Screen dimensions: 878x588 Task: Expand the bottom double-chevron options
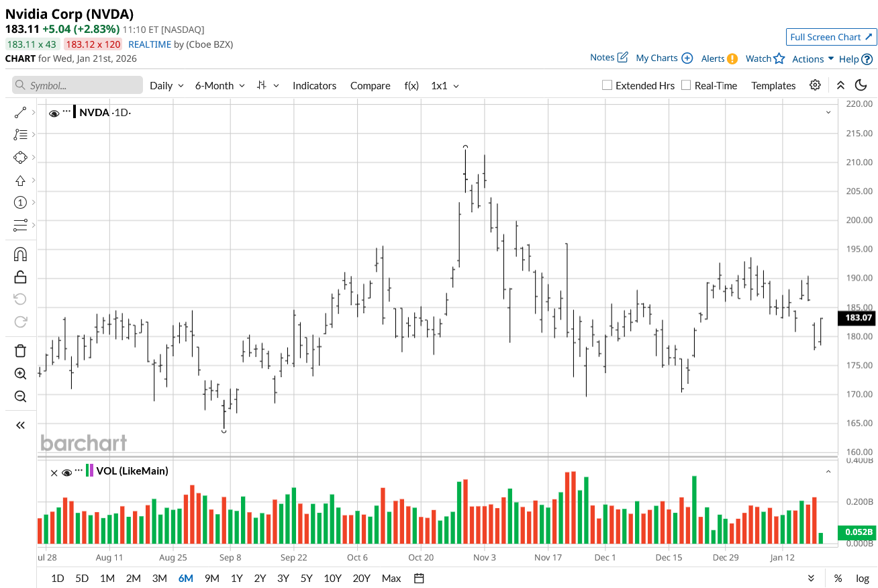pos(812,579)
